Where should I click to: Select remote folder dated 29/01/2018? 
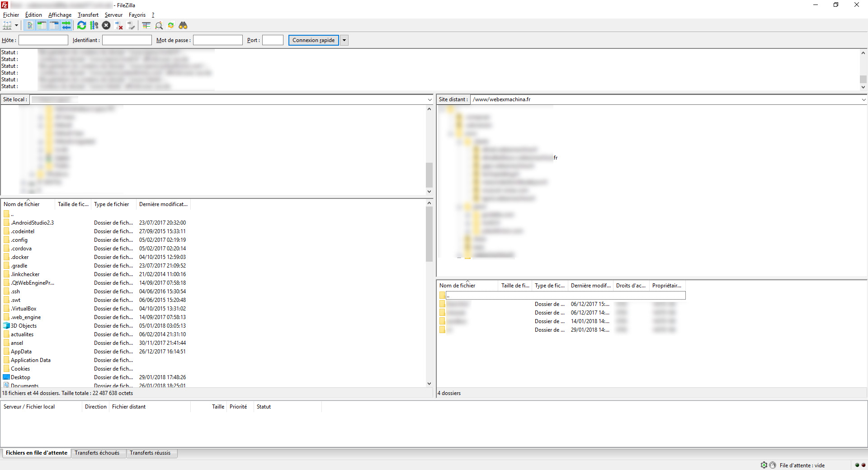click(x=562, y=330)
